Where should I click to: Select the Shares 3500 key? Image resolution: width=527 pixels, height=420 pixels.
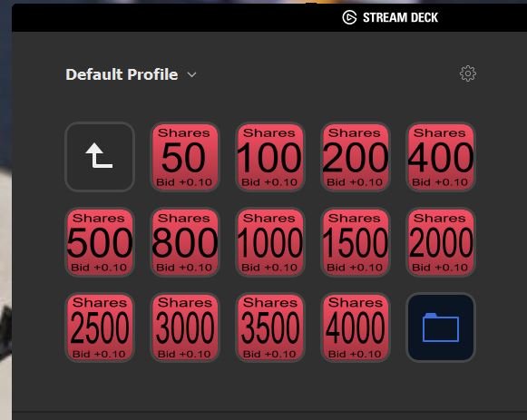(x=270, y=327)
